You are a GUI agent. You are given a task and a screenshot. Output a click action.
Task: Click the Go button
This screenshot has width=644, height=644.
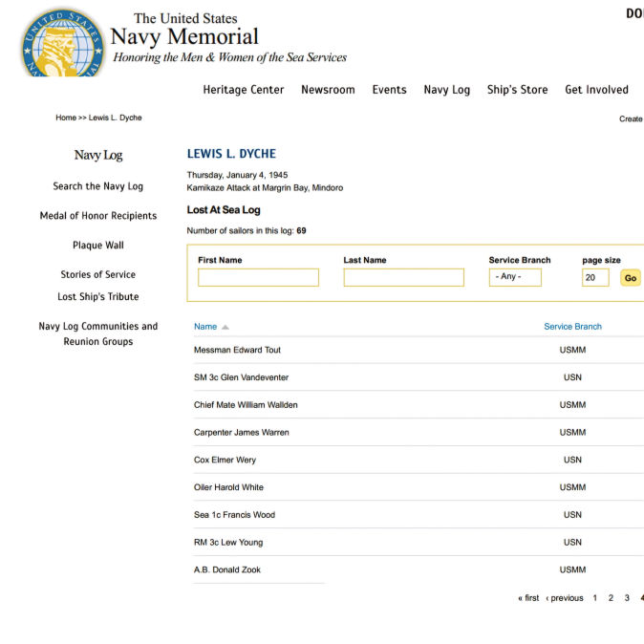(630, 278)
